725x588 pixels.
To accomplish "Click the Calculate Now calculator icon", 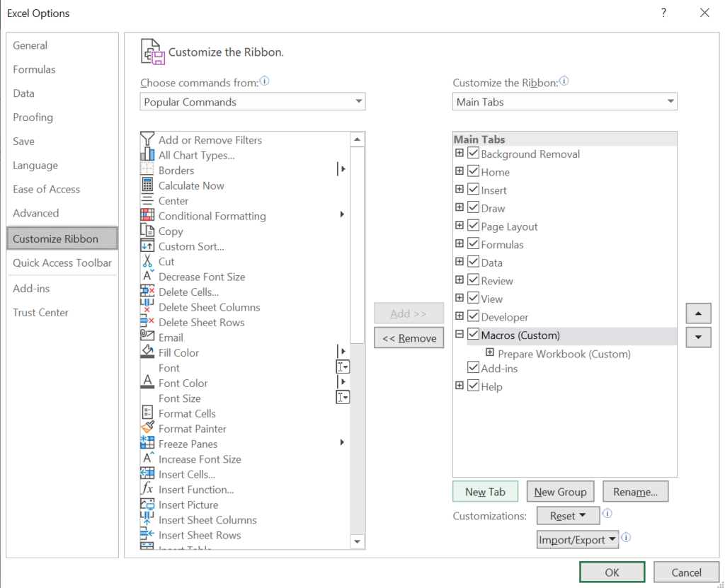I will click(x=147, y=185).
